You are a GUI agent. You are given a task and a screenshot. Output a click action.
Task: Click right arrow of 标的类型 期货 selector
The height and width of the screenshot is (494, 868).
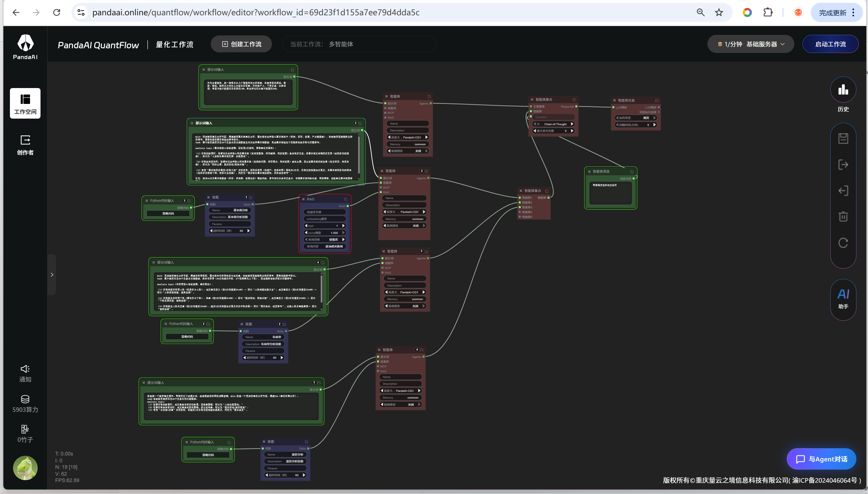coord(654,118)
